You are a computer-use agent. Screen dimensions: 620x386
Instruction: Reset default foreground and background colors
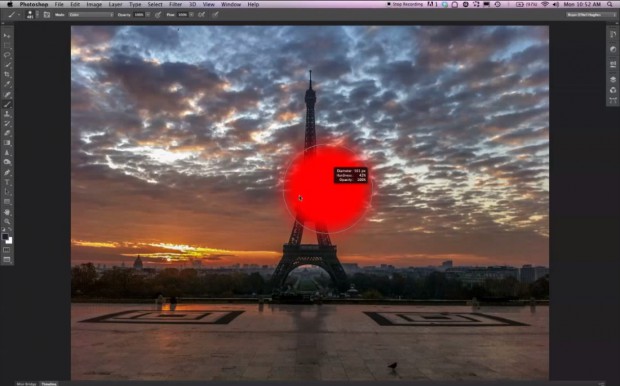click(4, 229)
